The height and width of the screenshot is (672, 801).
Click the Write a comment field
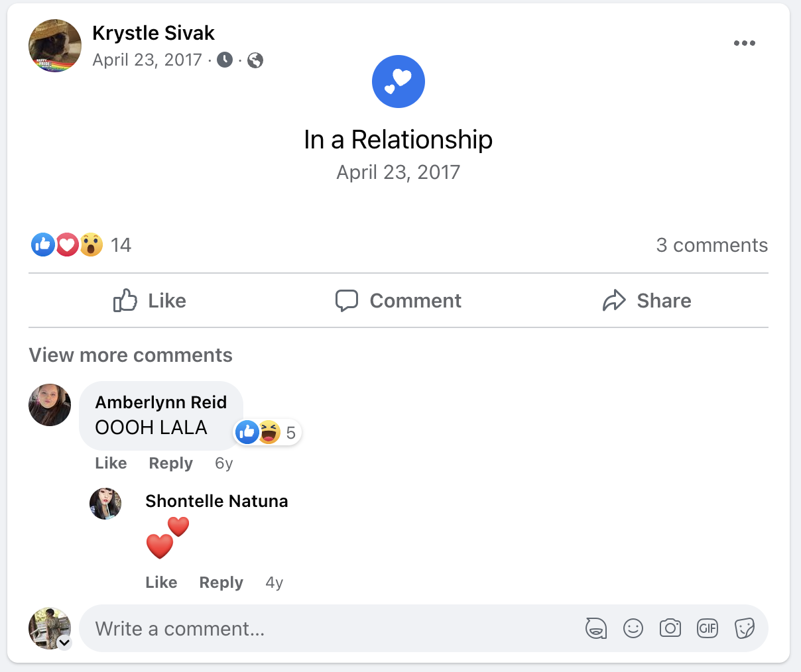[332, 628]
